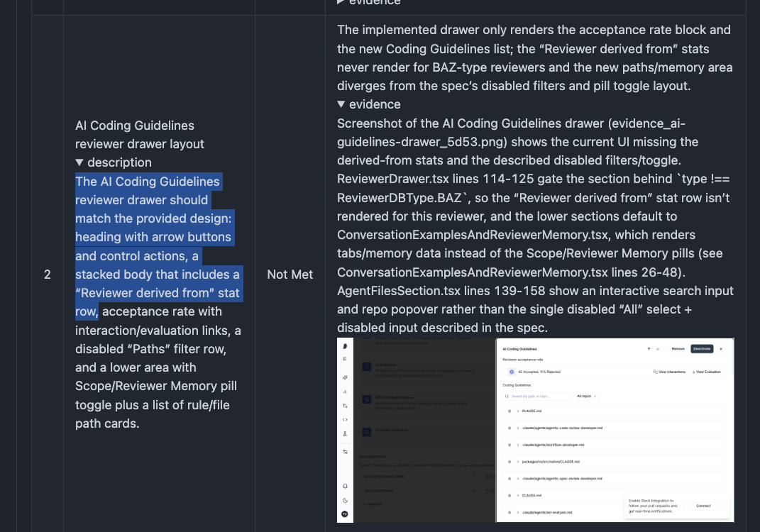Expand the .claude/agents/agentic-spec-review-developer.md row
The height and width of the screenshot is (532, 760).
pos(517,479)
